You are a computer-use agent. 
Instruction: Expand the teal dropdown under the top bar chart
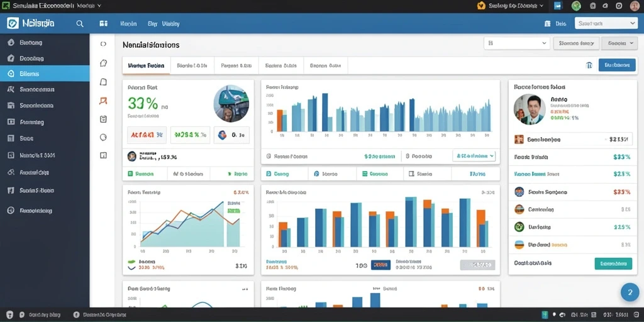pos(474,156)
